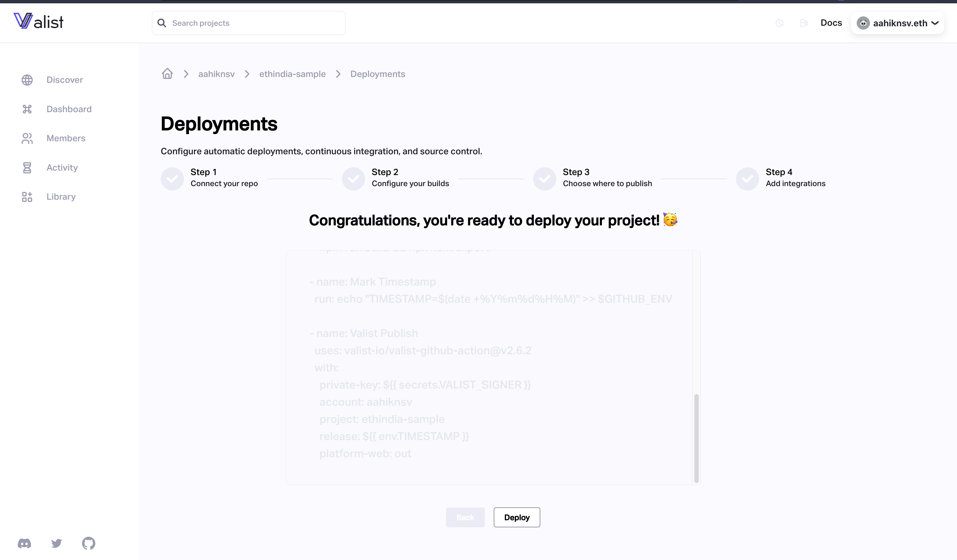Open the Members page

click(66, 138)
